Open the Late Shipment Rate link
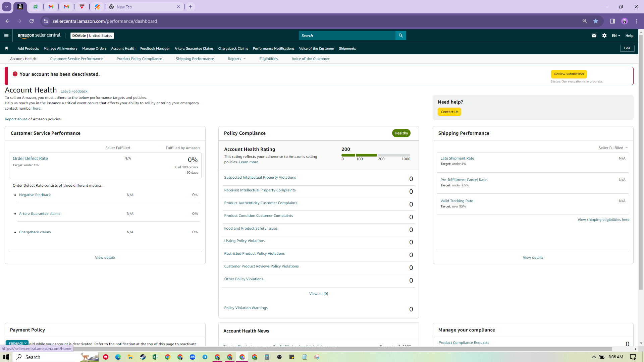644x362 pixels. click(x=457, y=158)
